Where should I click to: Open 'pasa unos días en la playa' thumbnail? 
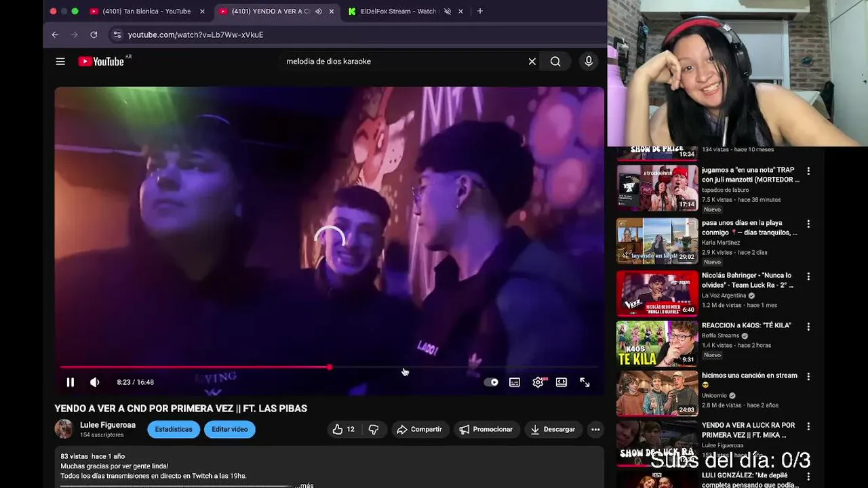[x=657, y=241]
